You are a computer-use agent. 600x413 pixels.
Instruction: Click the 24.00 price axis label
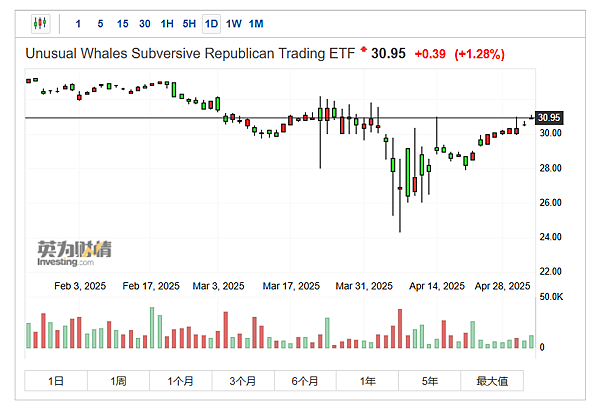(550, 237)
